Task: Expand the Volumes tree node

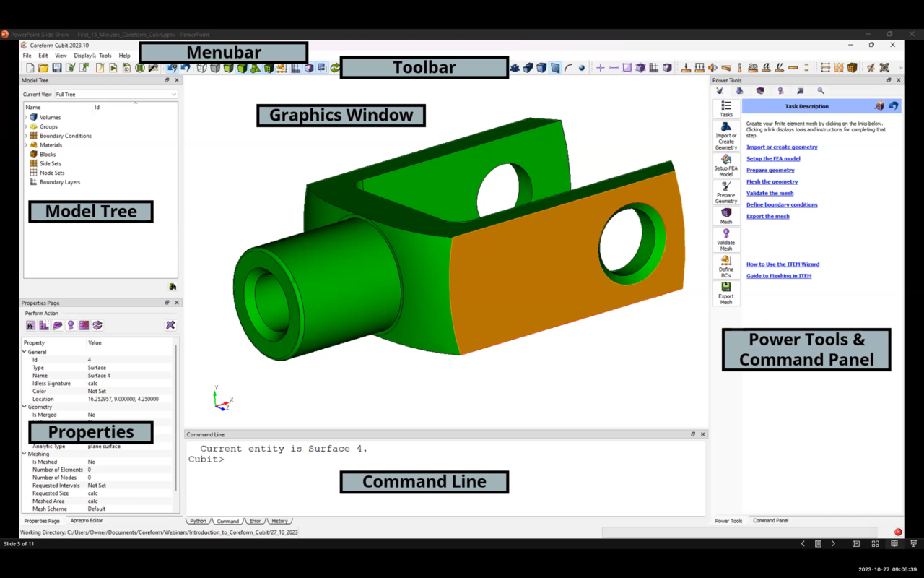Action: pyautogui.click(x=27, y=117)
